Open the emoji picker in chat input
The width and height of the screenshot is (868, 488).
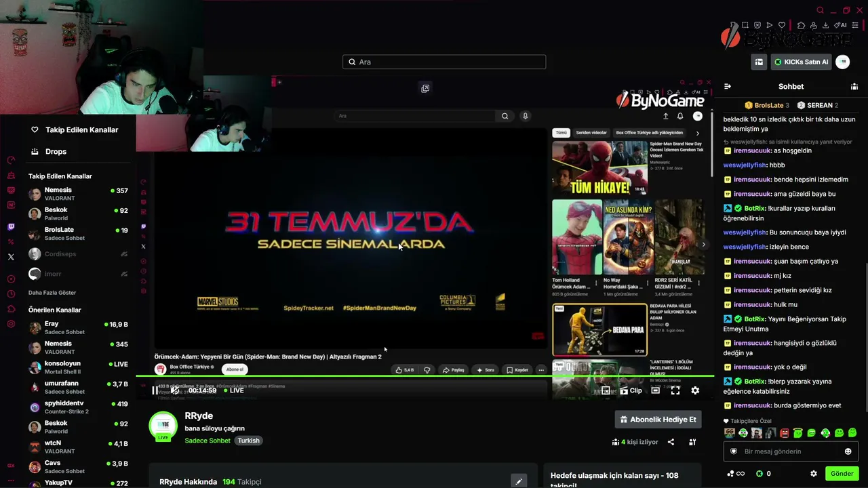click(x=848, y=451)
